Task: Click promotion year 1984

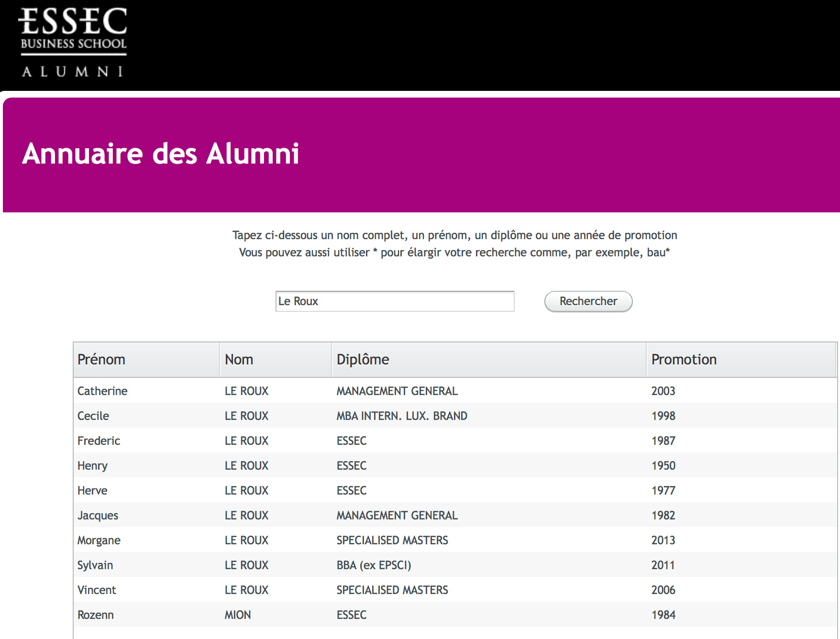Action: (x=663, y=615)
